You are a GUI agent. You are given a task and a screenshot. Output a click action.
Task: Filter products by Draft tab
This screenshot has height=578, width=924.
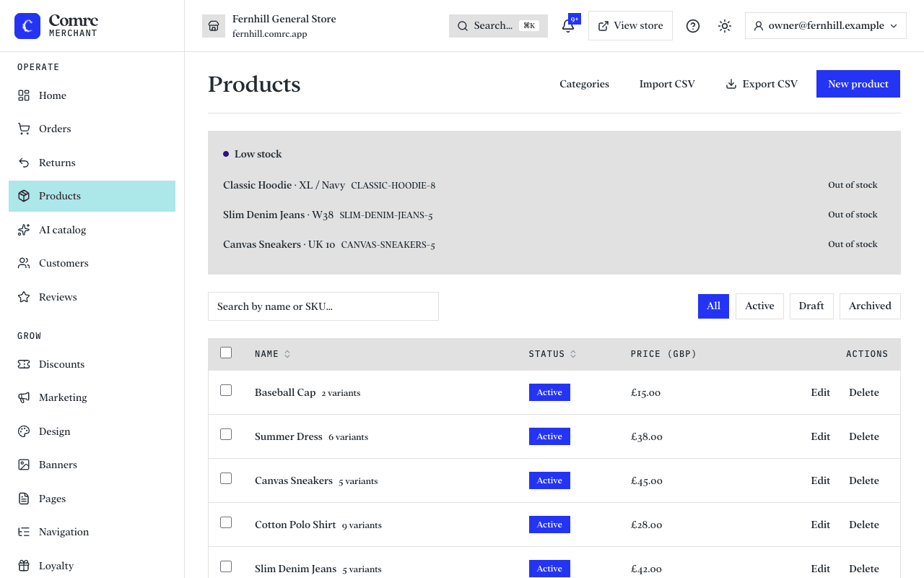pyautogui.click(x=811, y=306)
